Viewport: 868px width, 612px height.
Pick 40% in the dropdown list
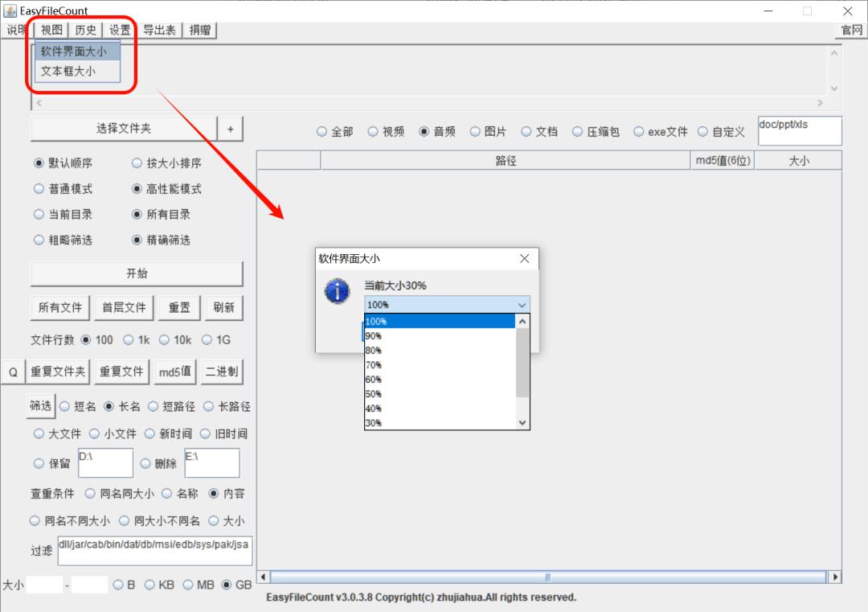tap(440, 409)
